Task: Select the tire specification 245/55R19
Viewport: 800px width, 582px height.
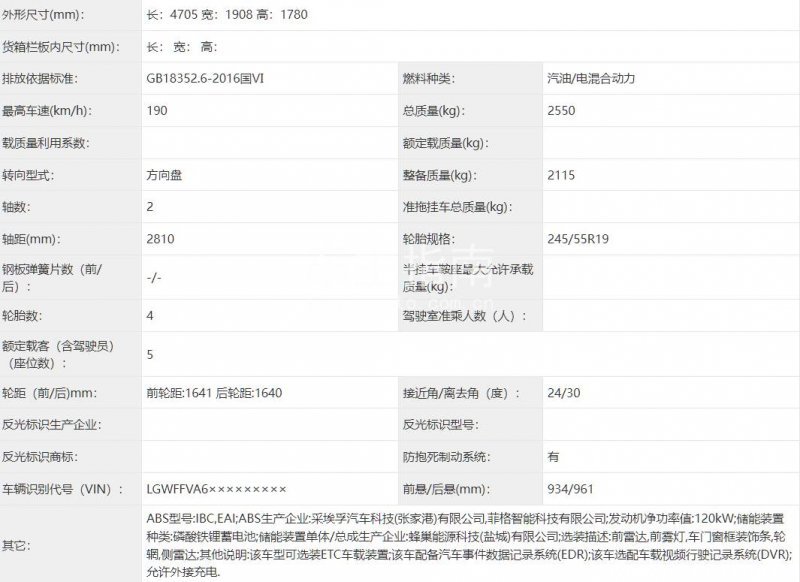Action: pyautogui.click(x=579, y=239)
